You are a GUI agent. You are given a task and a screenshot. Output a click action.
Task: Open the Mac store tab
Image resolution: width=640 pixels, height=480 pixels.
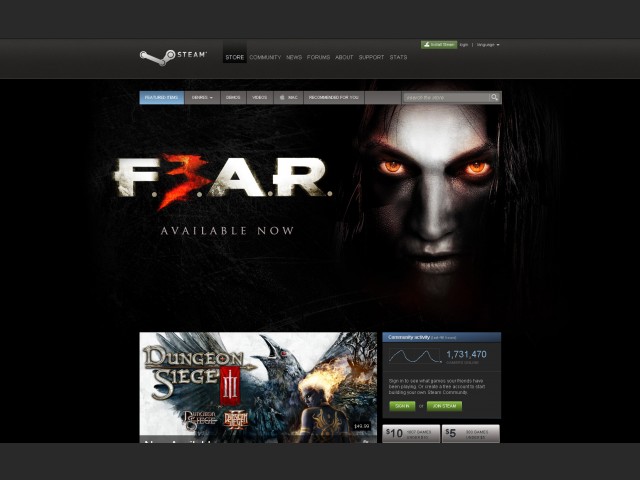pos(288,98)
